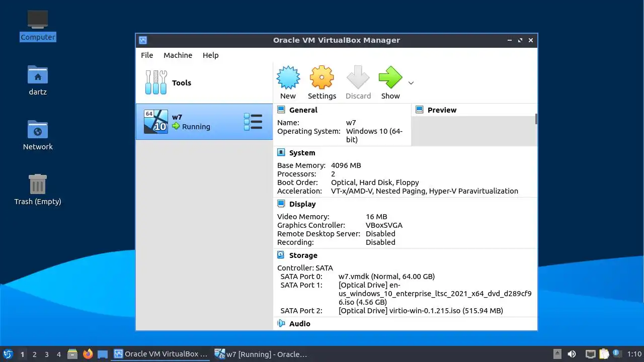The height and width of the screenshot is (362, 644).
Task: Open the Audio section heading link
Action: (x=300, y=324)
